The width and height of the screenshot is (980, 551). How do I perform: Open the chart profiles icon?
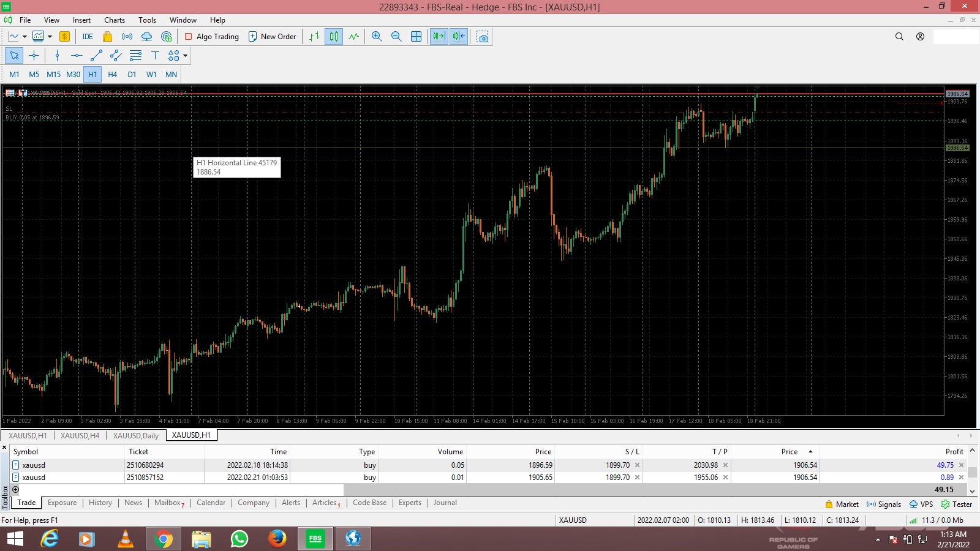39,37
